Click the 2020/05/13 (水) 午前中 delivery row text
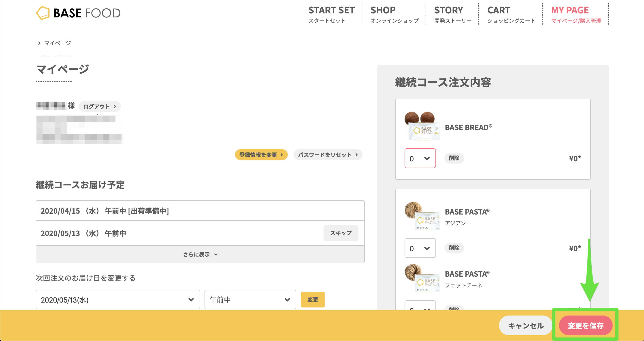The width and height of the screenshot is (644, 341). pos(83,234)
